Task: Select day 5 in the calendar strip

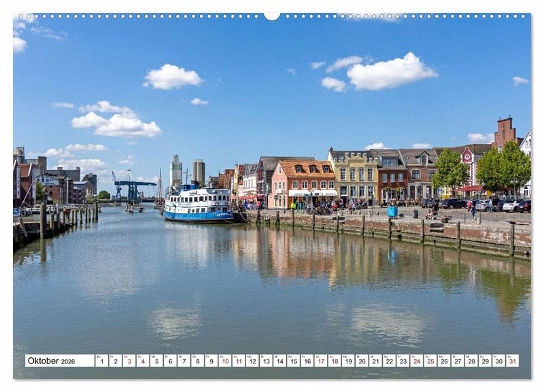Action: pos(156,361)
